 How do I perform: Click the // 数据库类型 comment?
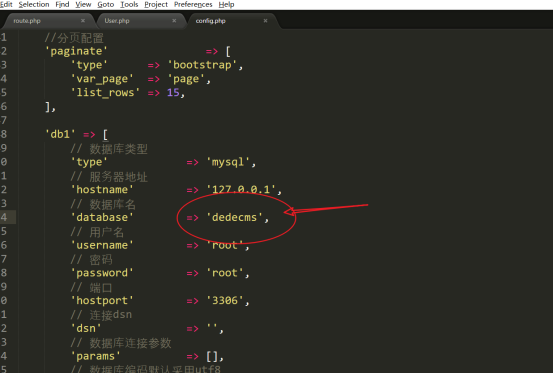click(109, 149)
